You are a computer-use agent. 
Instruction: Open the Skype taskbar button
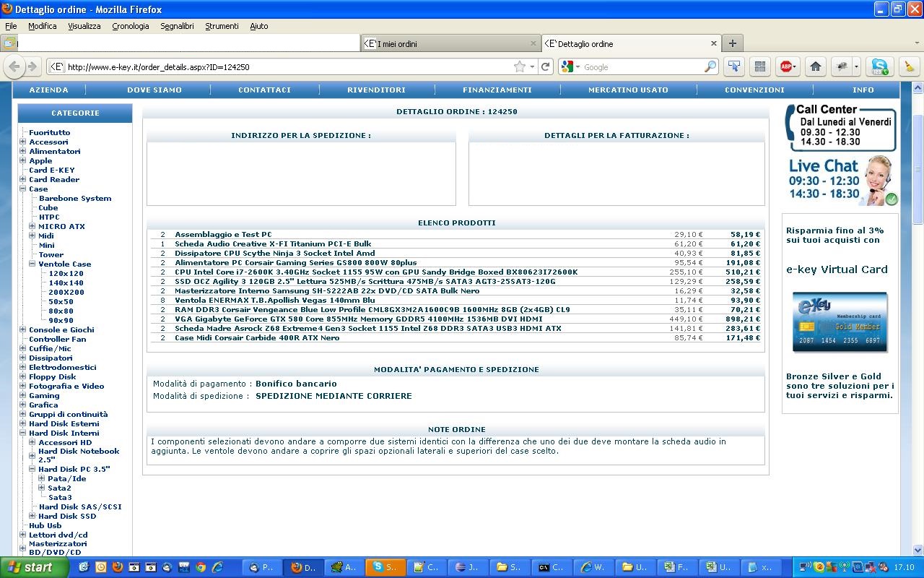385,568
